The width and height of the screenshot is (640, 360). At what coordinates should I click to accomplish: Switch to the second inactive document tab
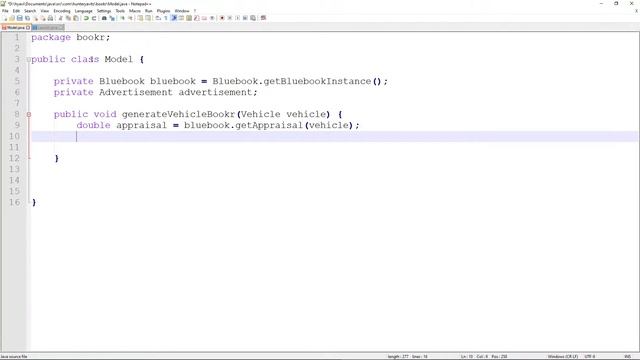pos(48,27)
